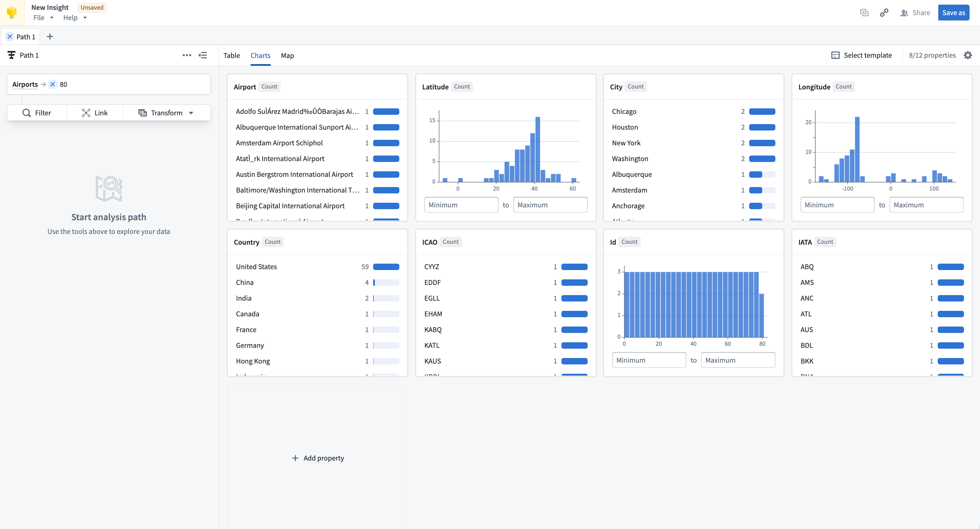Switch to the Map tab
980x529 pixels.
(287, 55)
